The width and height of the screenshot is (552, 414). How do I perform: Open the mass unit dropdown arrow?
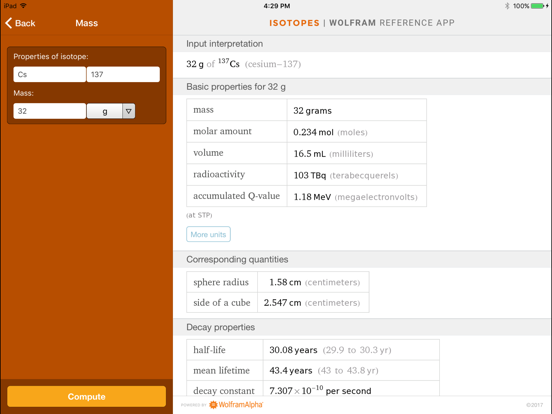point(128,111)
